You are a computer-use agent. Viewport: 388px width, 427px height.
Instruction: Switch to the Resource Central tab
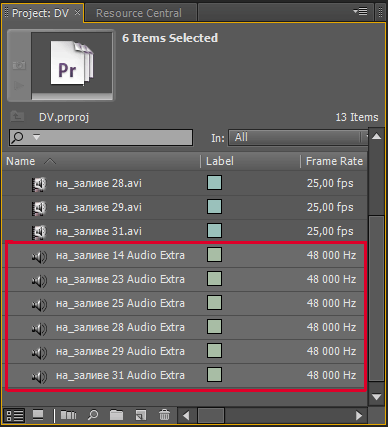[139, 13]
